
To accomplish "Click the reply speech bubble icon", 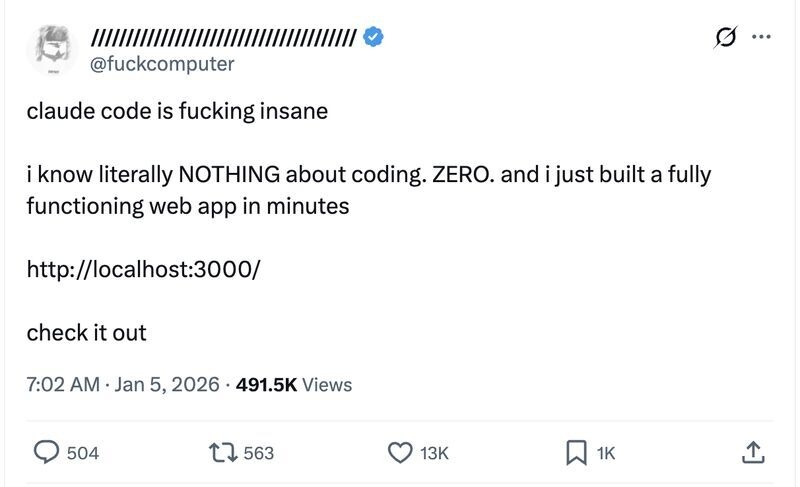I will [x=48, y=453].
